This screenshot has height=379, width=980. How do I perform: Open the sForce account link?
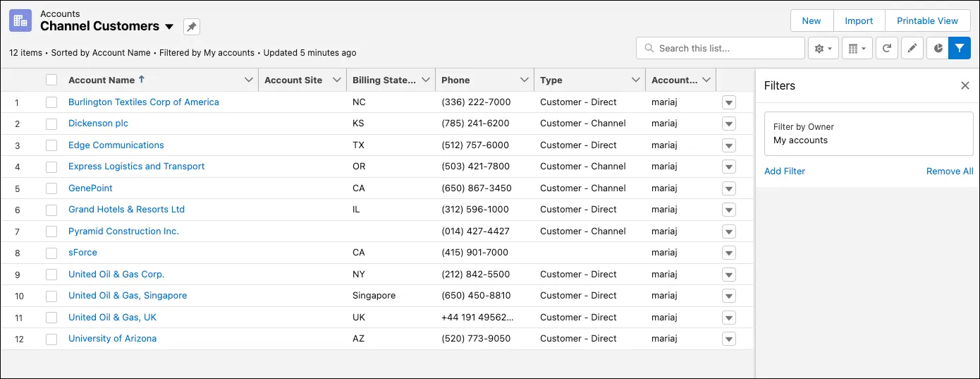(82, 253)
